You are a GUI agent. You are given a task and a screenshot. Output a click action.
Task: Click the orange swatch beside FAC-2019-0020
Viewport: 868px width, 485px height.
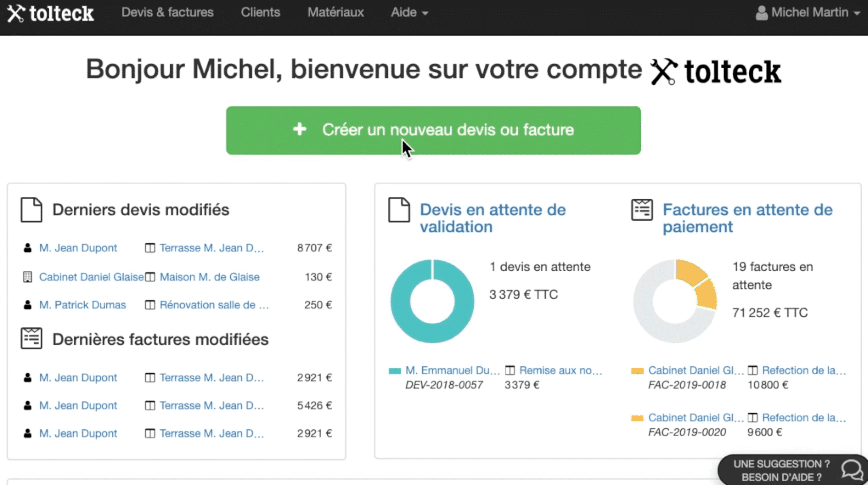click(637, 418)
